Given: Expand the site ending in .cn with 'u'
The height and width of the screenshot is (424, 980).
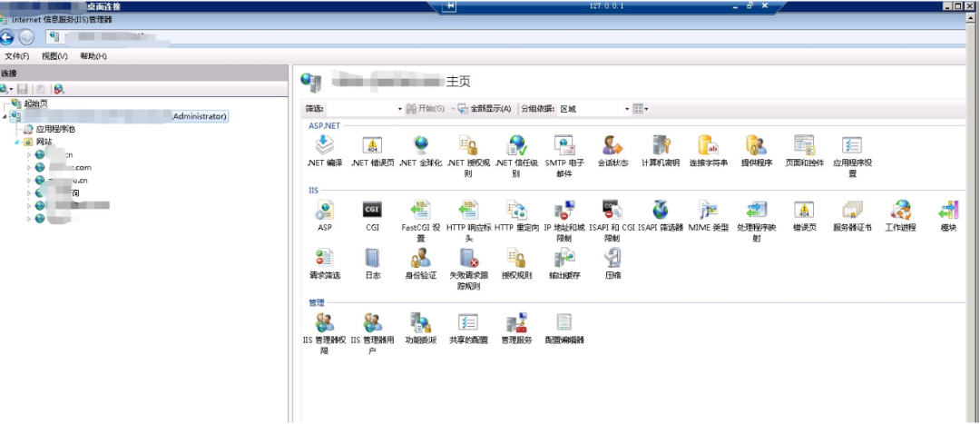Looking at the screenshot, I should (x=29, y=180).
